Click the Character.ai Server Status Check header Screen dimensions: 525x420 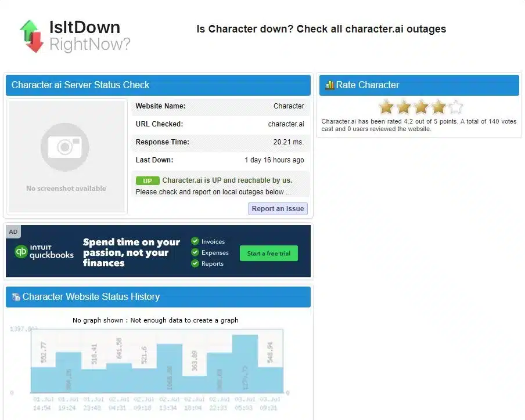[x=81, y=85]
